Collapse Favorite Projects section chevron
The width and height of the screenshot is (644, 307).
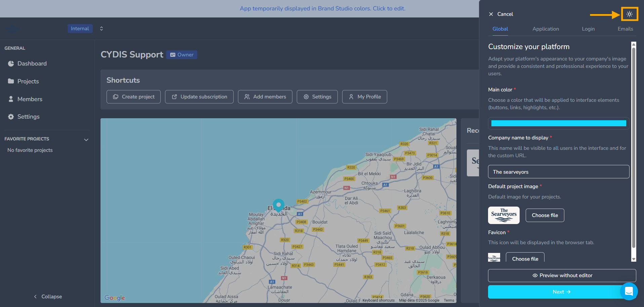coord(86,140)
